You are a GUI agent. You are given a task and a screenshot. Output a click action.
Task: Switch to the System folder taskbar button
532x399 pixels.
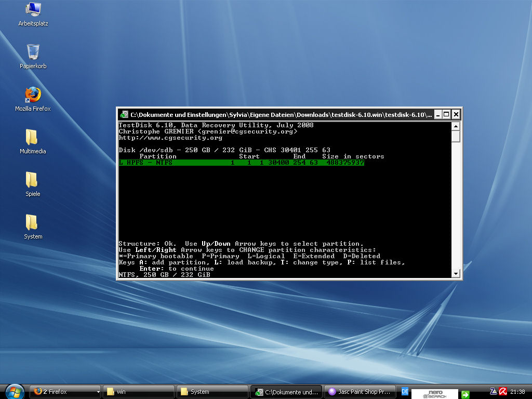[212, 392]
